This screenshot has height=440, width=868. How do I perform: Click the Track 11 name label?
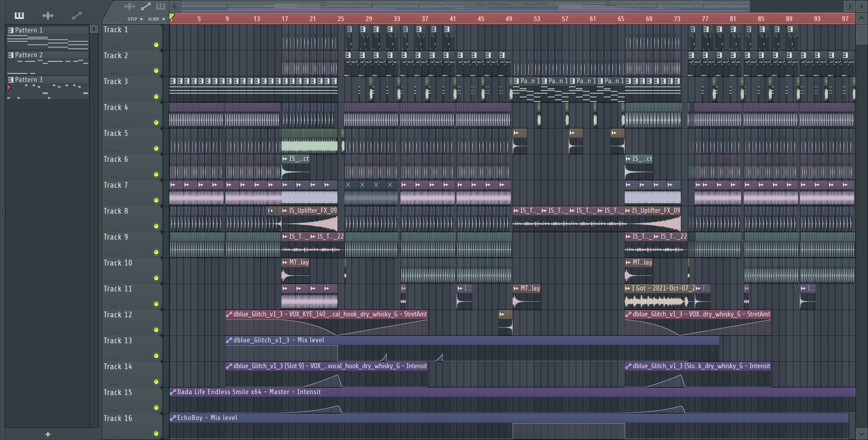click(118, 289)
